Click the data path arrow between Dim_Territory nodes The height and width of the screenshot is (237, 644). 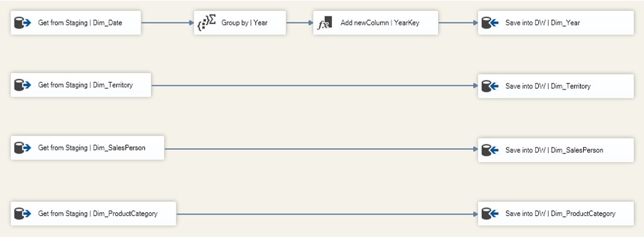[x=314, y=86]
